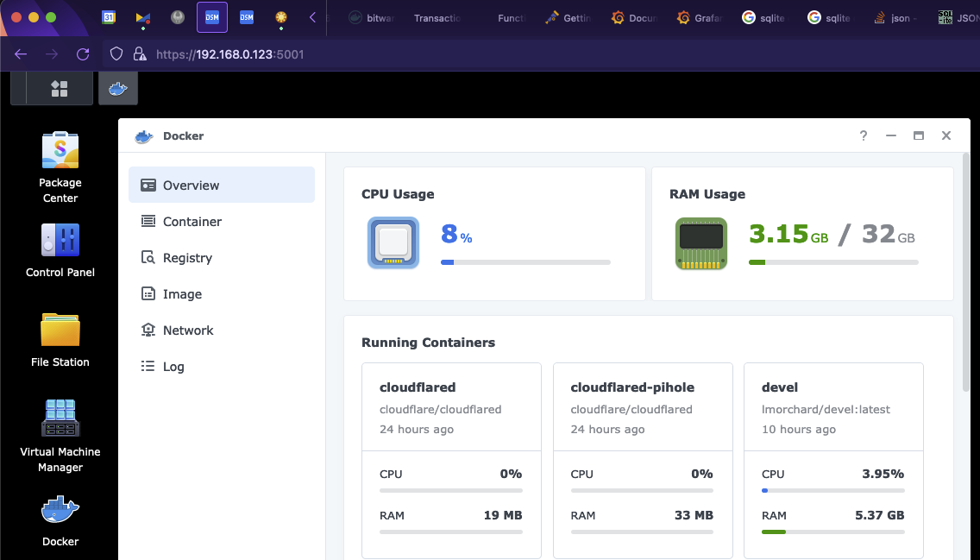Click the Docker window help question mark
Image resolution: width=980 pixels, height=560 pixels.
(x=864, y=135)
